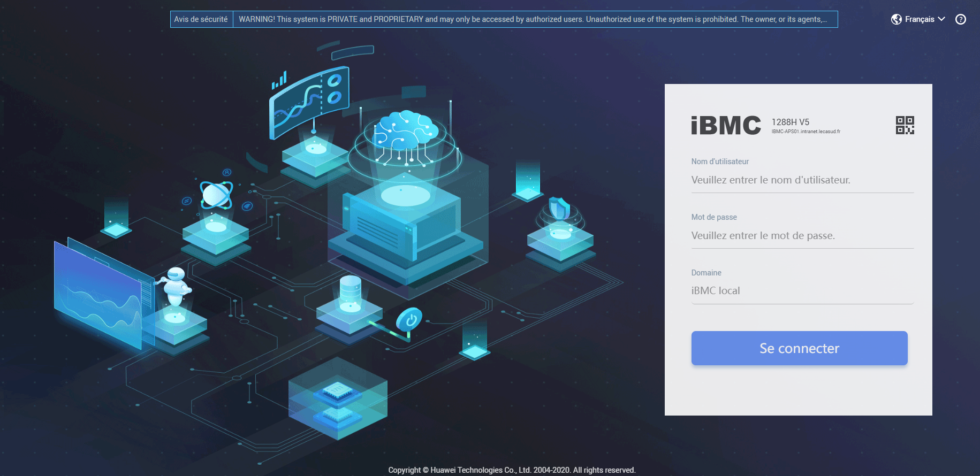
Task: Click the planet illustration with orbit rings
Action: pyautogui.click(x=216, y=195)
